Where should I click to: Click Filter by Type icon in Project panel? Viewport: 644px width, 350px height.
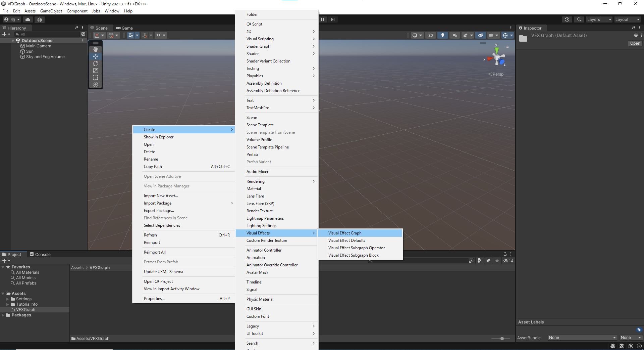(x=479, y=261)
